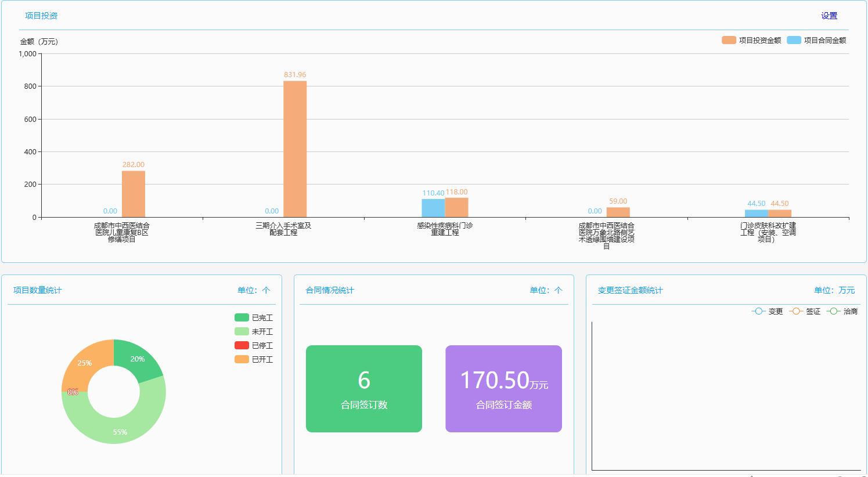Click the 59.00 investment bar
The height and width of the screenshot is (477, 868).
[x=618, y=212]
